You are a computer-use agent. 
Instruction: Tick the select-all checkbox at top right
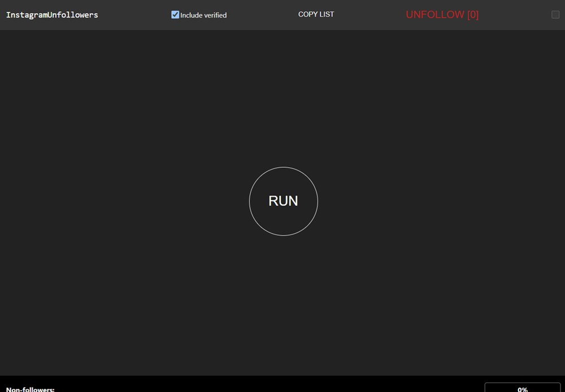click(x=555, y=15)
